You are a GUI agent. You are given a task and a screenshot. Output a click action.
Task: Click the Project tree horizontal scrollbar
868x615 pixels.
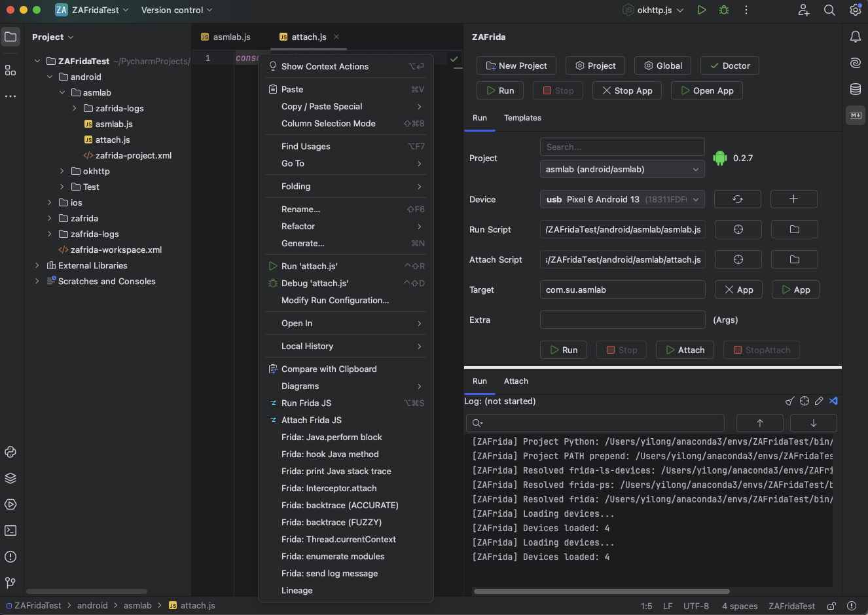click(x=86, y=591)
